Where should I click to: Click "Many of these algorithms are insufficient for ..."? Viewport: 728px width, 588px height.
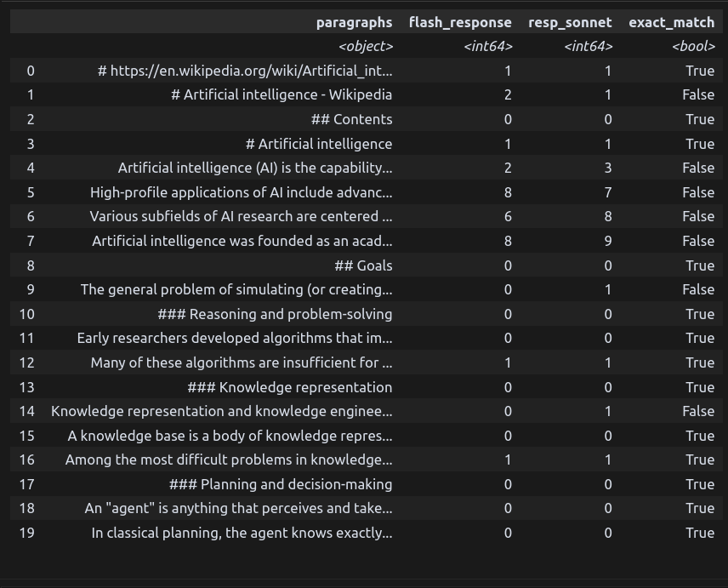coord(242,363)
